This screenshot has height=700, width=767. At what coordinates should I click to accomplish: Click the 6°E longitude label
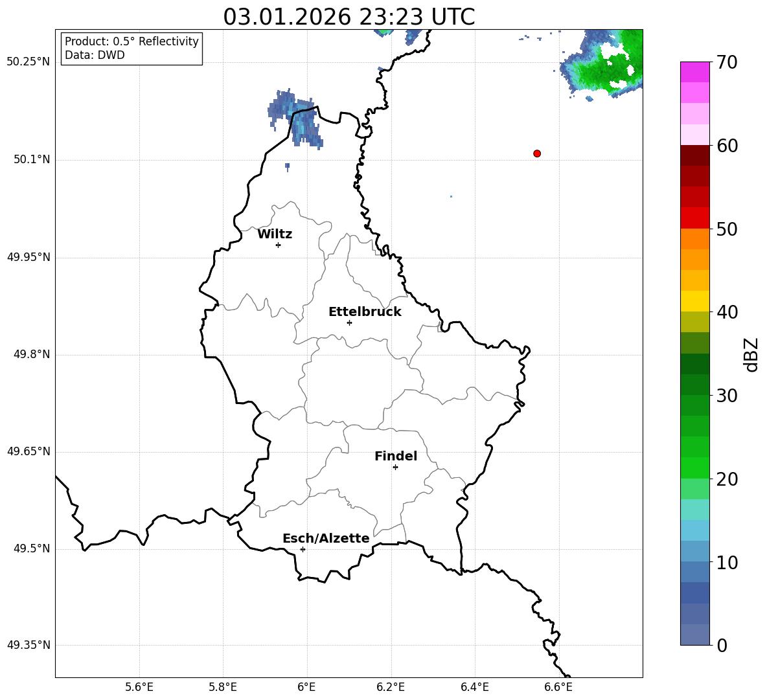306,687
